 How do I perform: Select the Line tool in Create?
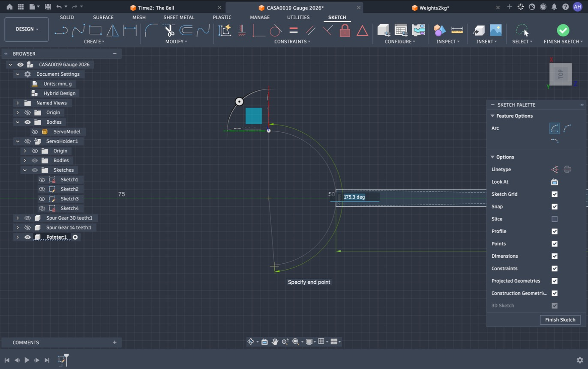[61, 30]
